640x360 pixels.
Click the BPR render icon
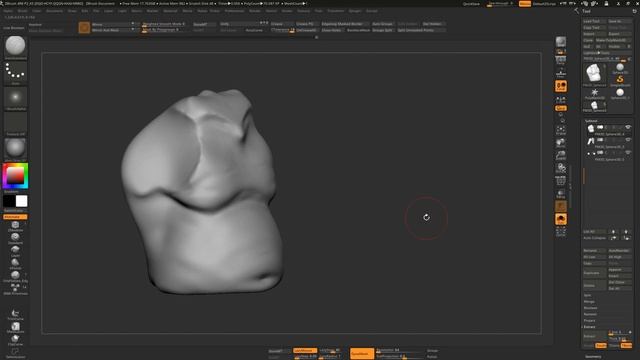pyautogui.click(x=561, y=42)
